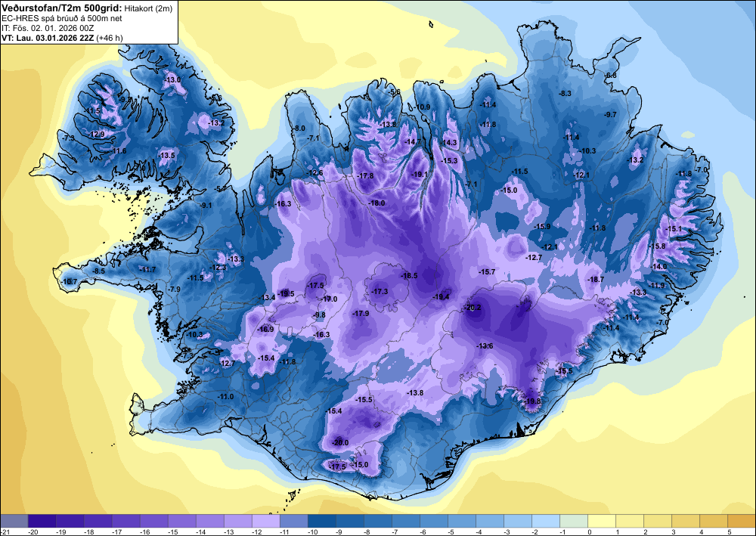Click the -14.7 temperature value
756x536 pixels.
click(x=413, y=141)
